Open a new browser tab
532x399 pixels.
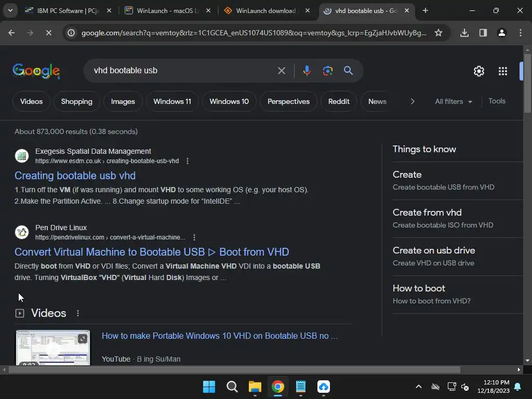coord(425,10)
